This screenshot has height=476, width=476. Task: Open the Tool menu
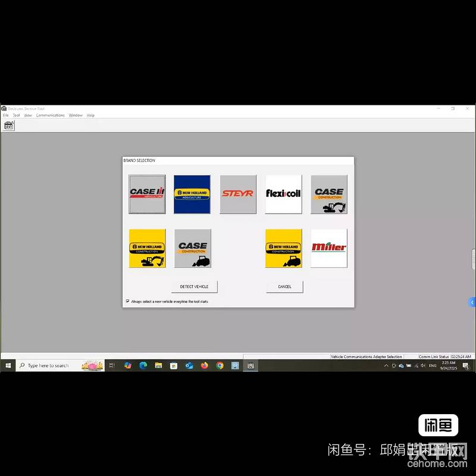[x=16, y=115]
